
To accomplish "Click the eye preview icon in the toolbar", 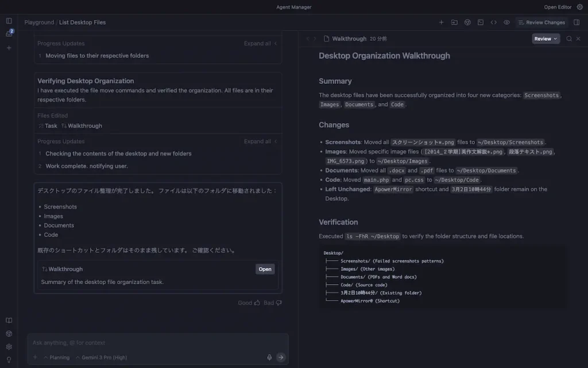I will pos(505,22).
